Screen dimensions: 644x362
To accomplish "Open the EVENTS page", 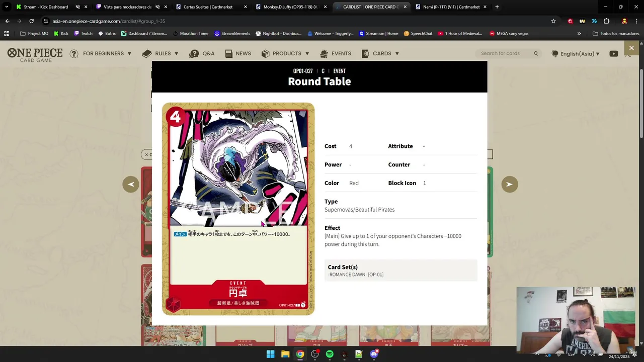I will point(336,53).
